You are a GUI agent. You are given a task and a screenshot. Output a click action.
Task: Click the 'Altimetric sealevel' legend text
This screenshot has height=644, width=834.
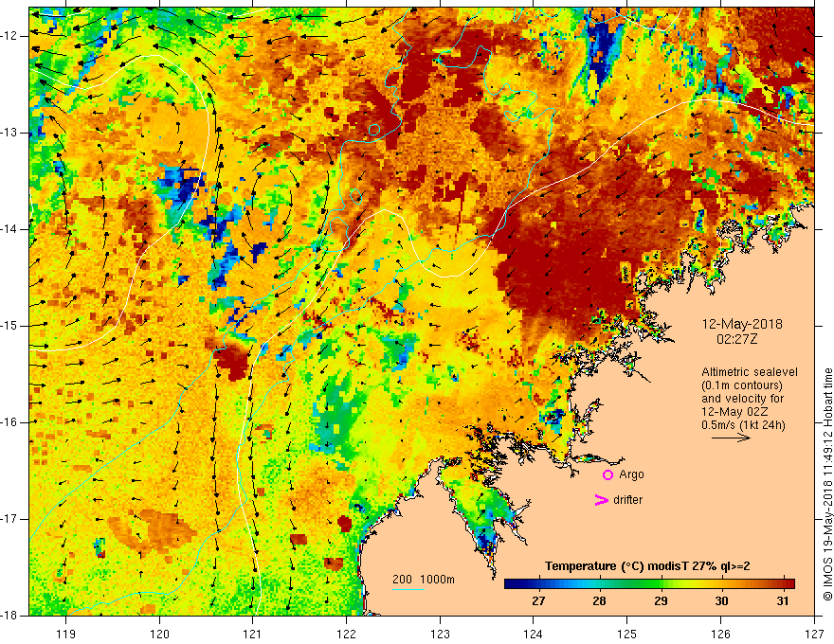point(750,372)
